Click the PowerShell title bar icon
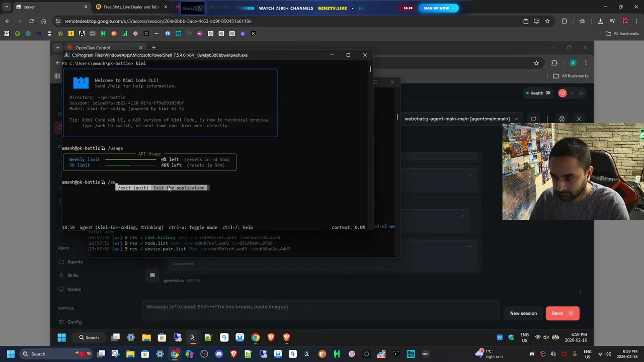644x362 pixels. (67, 55)
